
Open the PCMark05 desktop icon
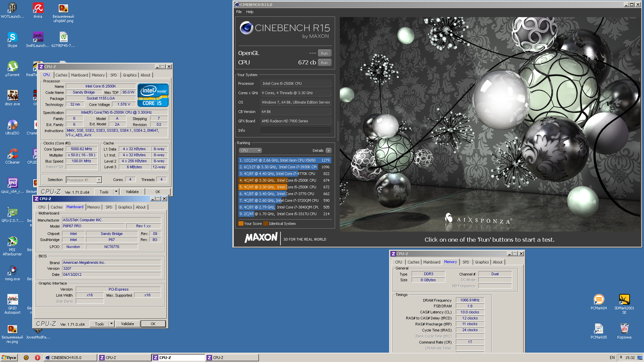tap(599, 331)
